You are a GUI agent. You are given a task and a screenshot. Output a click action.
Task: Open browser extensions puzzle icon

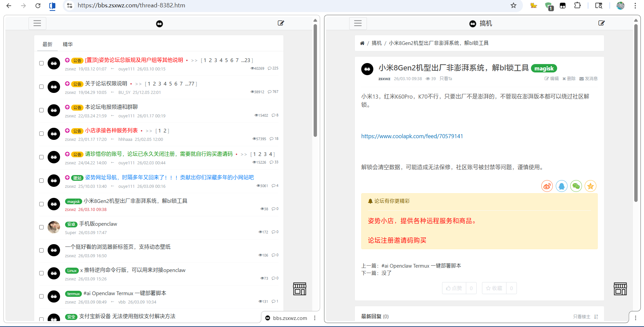(x=577, y=5)
